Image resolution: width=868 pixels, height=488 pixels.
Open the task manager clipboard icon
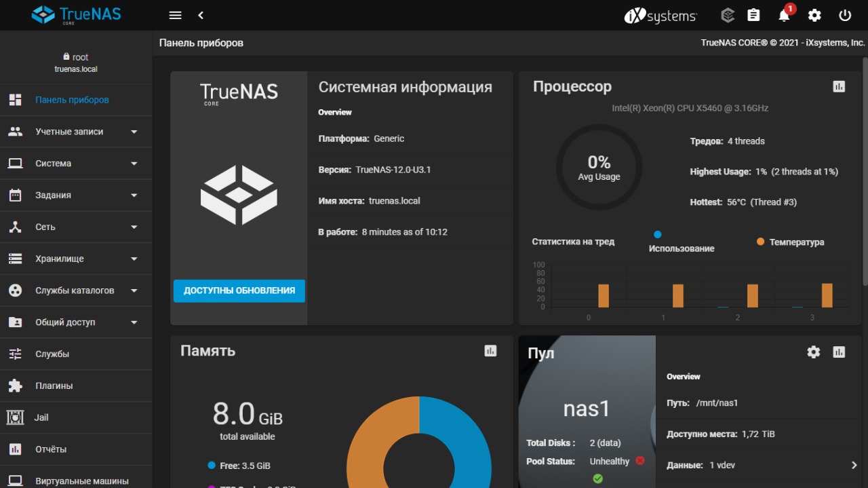click(753, 15)
